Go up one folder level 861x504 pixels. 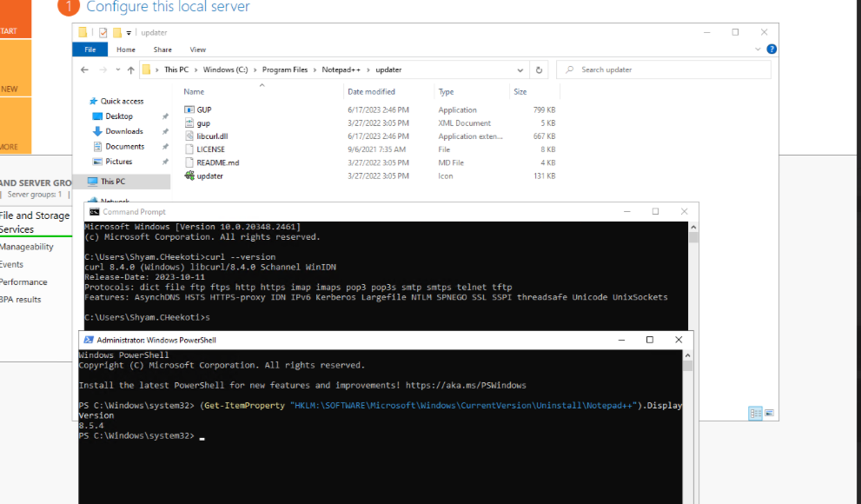130,70
